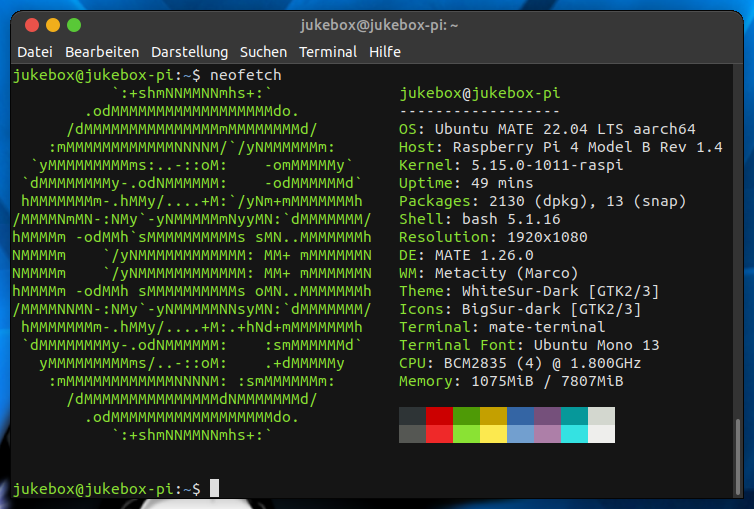The height and width of the screenshot is (509, 754).
Task: Click the DE line MATE 1.26.0
Action: [x=466, y=255]
